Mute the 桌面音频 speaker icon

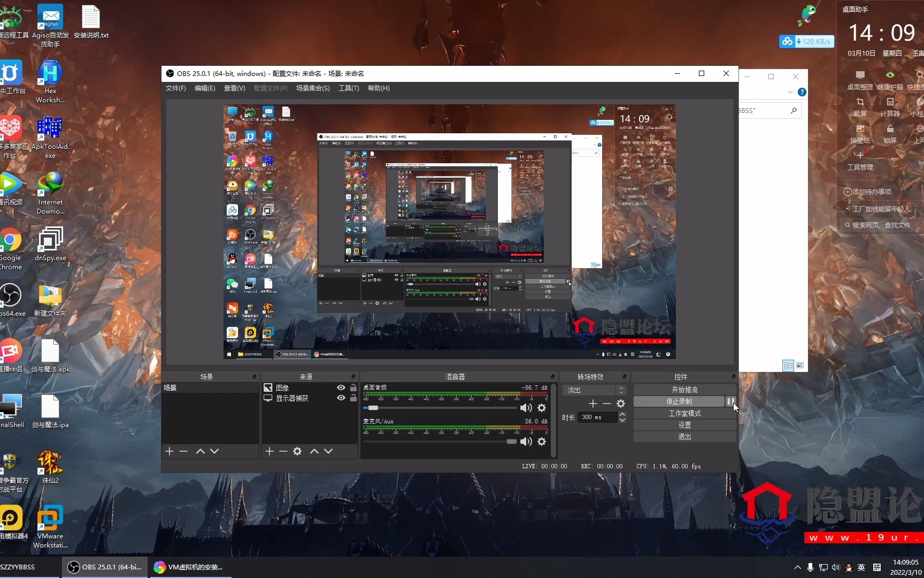coord(526,408)
